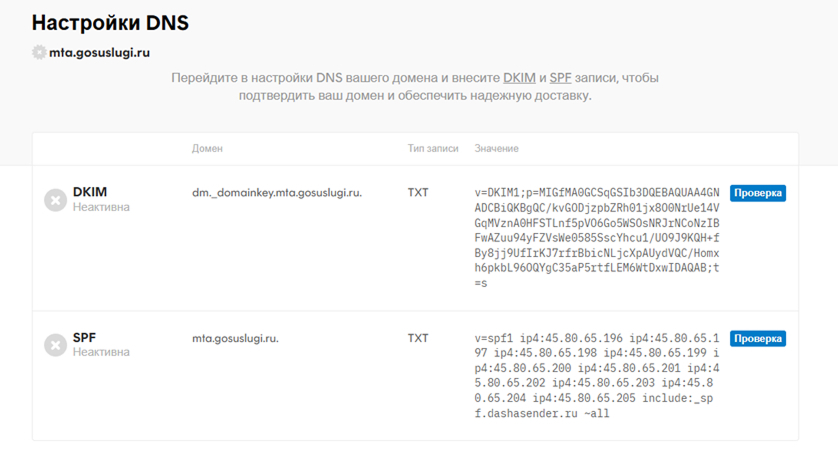Click the SPF row's mta.gosuslugi.ru. domain cell

[235, 338]
